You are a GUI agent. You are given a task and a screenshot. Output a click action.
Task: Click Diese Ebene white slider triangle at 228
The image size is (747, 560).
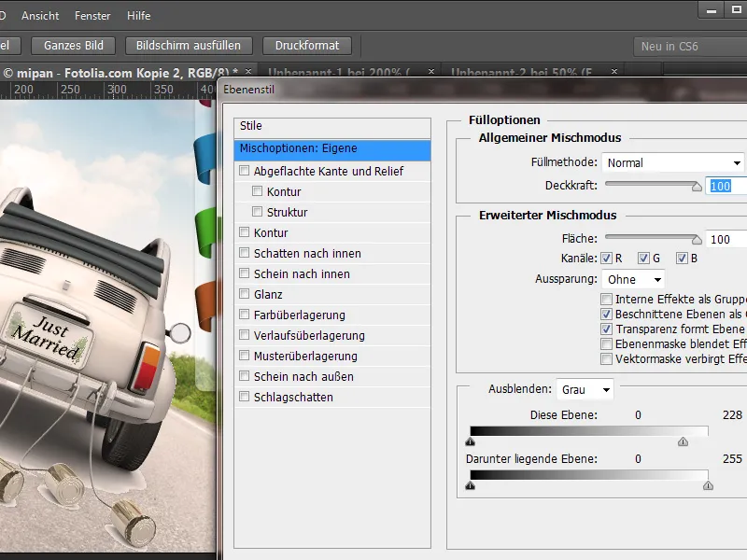click(x=683, y=441)
